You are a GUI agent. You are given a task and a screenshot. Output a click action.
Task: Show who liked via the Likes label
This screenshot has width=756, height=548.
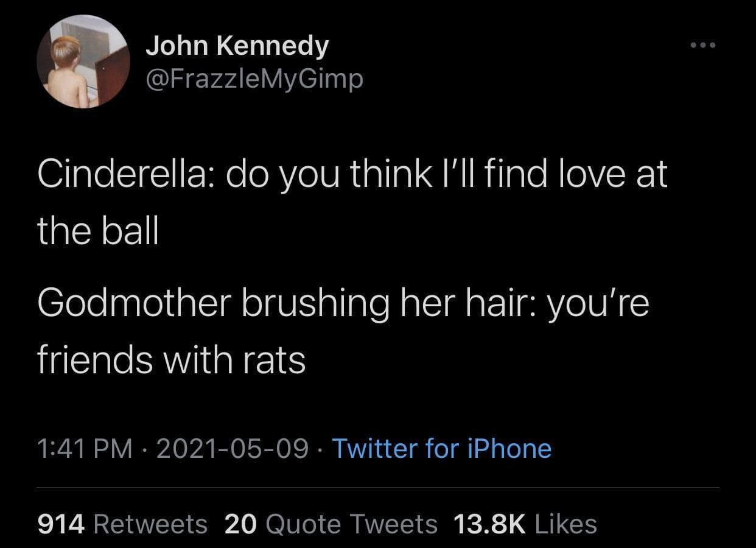coord(565,523)
